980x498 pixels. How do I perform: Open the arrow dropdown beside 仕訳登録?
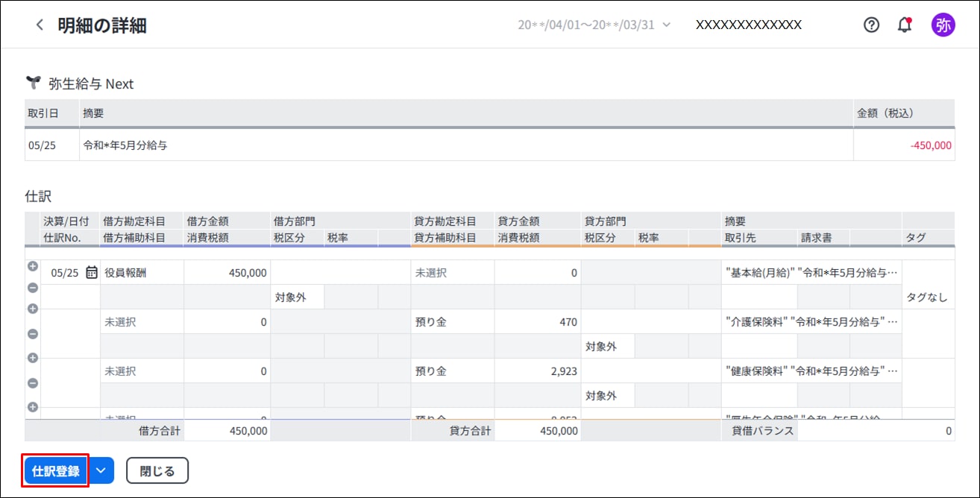coord(101,470)
